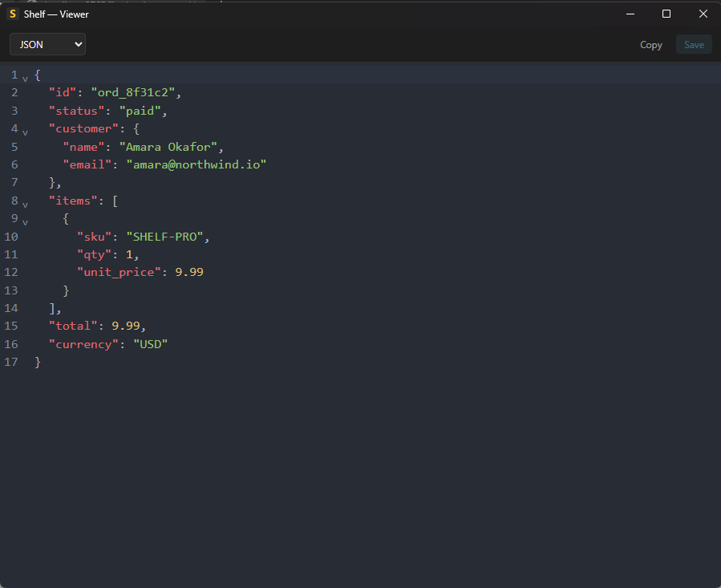This screenshot has height=588, width=721.
Task: Click the "customer" key
Action: coord(83,129)
